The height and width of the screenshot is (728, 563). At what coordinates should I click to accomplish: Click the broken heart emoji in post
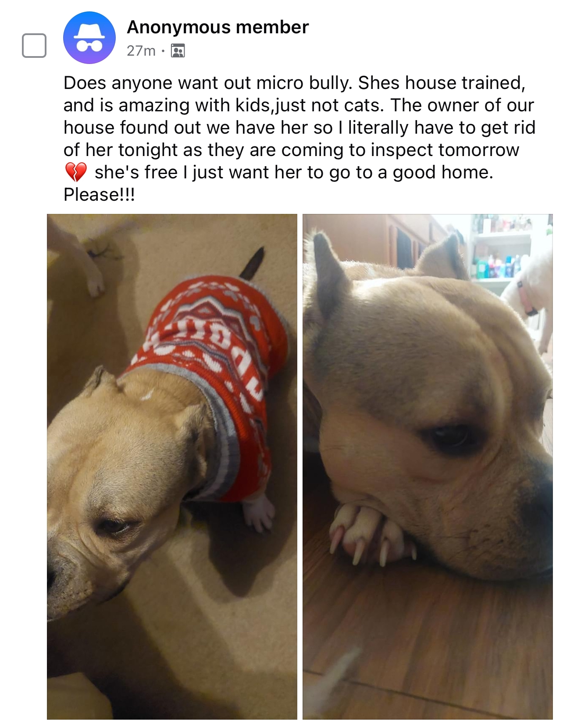[x=76, y=172]
